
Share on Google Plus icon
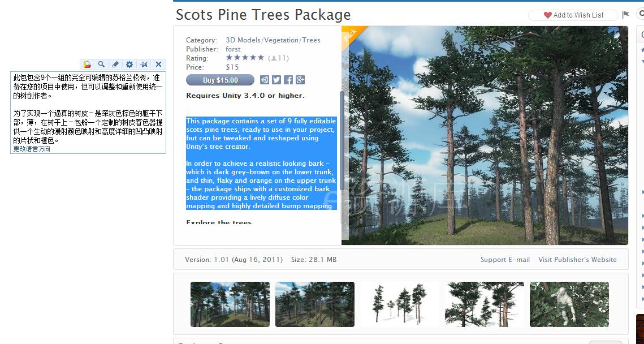(300, 80)
